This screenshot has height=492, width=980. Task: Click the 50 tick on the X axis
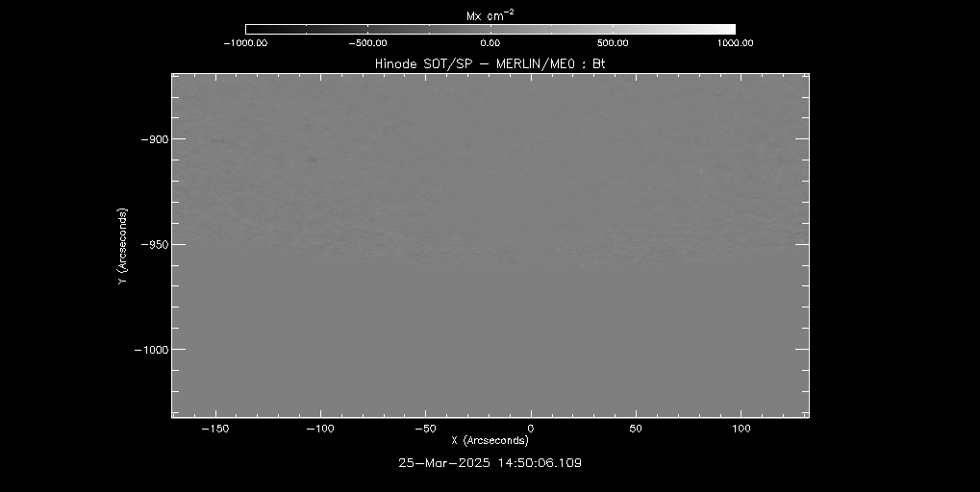tap(636, 427)
